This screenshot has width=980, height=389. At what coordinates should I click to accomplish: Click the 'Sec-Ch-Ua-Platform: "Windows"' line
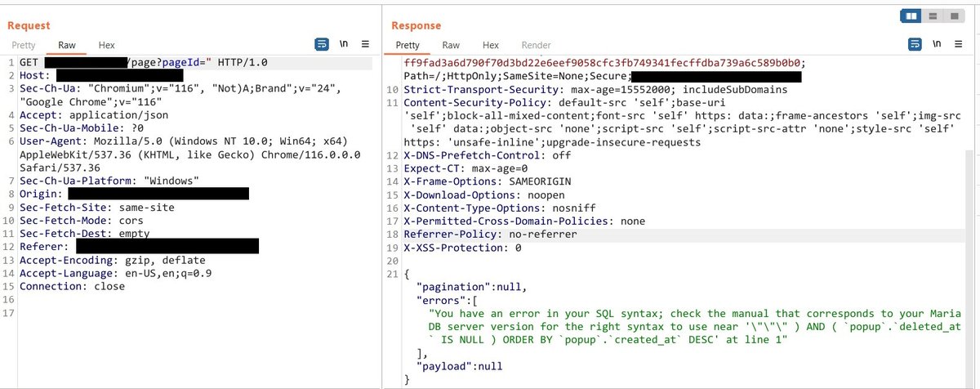110,181
